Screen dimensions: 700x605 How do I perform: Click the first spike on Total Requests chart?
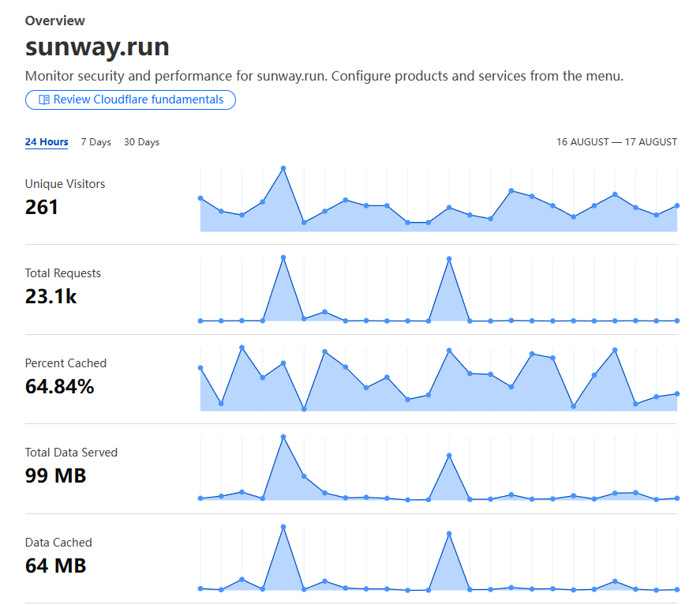click(x=283, y=258)
